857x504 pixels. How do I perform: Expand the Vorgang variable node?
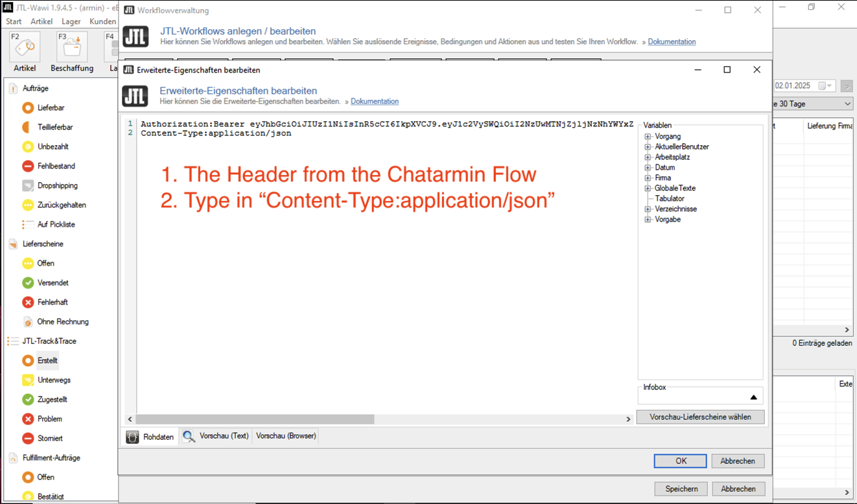pyautogui.click(x=648, y=137)
